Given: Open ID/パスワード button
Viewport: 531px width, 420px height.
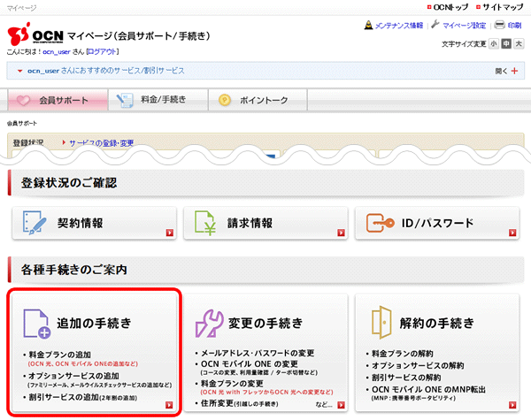Looking at the screenshot, I should tap(437, 224).
